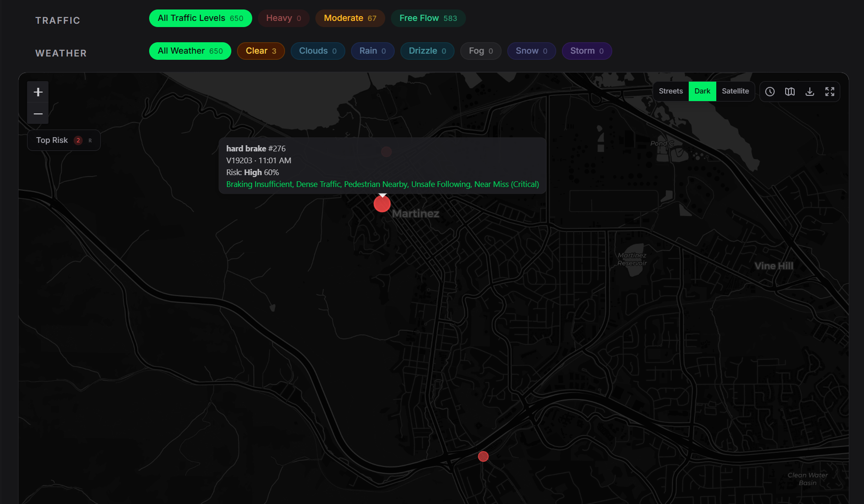Select the red marker near Martinez
Viewport: 864px width, 504px height.
coord(382,204)
